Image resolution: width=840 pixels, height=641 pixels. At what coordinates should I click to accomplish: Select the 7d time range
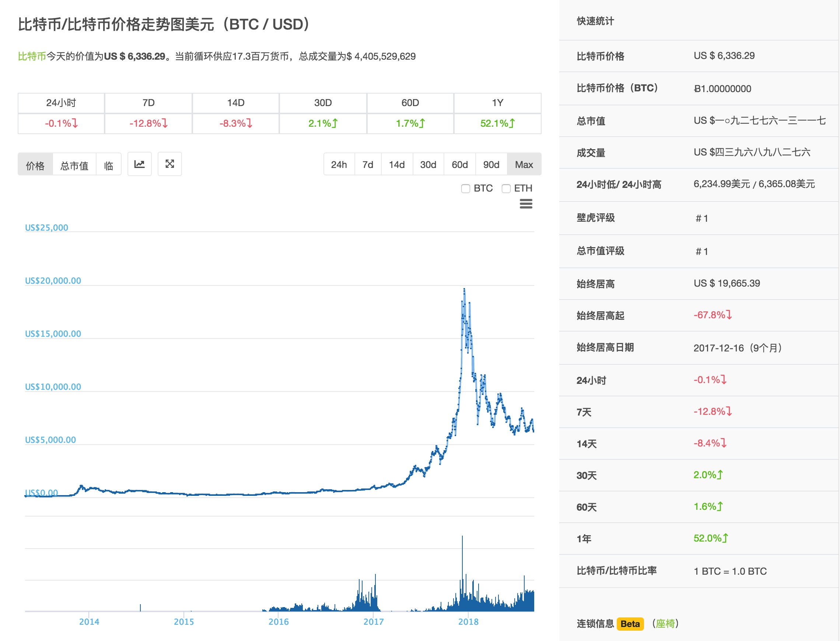368,165
